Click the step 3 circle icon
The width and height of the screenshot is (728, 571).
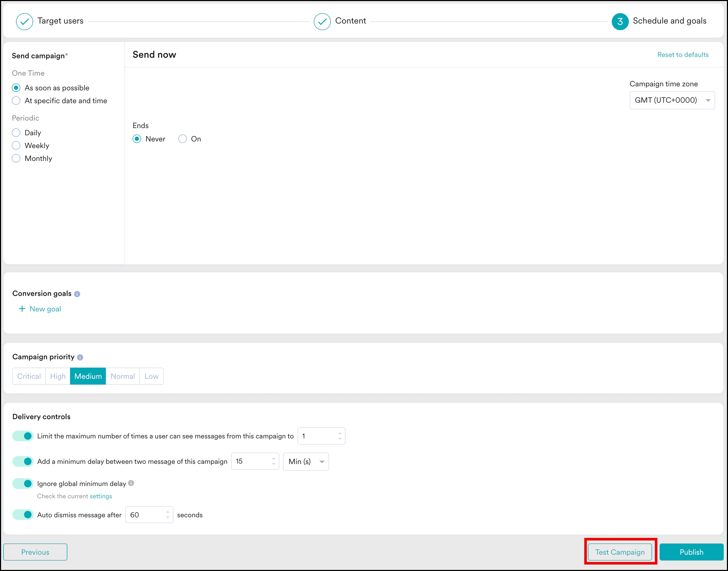620,21
